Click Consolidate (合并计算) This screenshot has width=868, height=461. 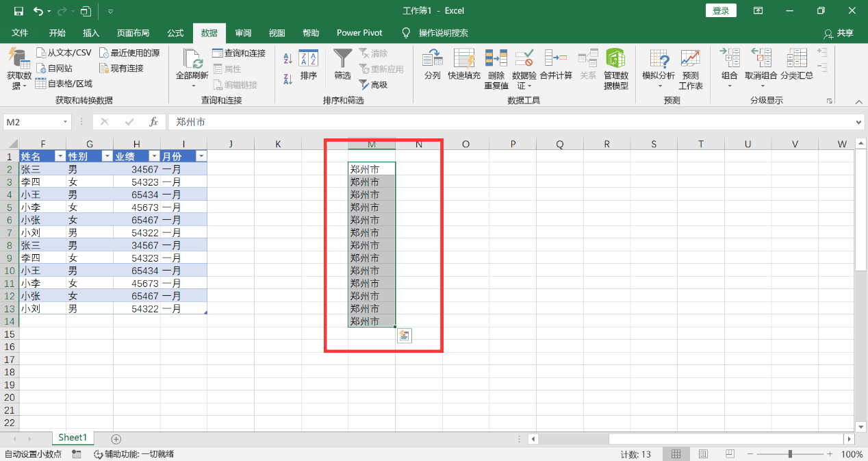point(556,64)
